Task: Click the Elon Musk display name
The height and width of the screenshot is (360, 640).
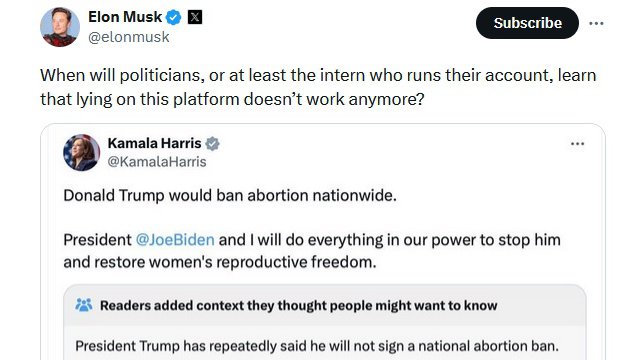Action: click(x=125, y=17)
